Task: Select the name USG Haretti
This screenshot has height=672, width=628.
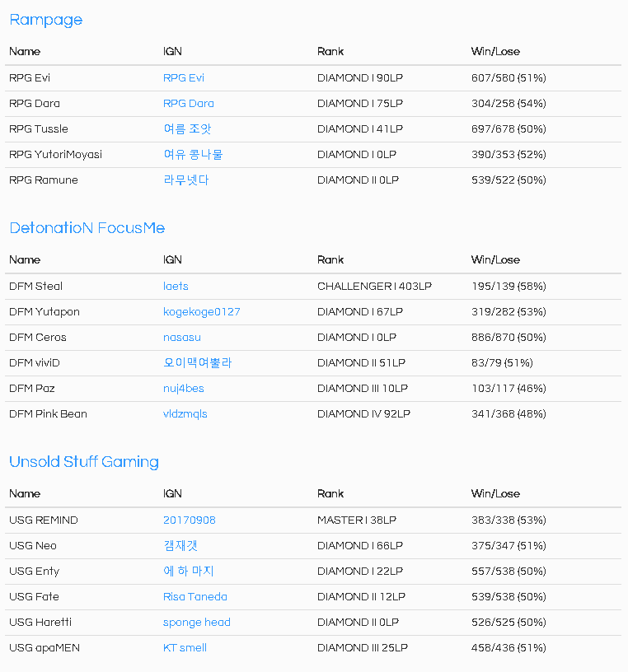Action: 40,623
